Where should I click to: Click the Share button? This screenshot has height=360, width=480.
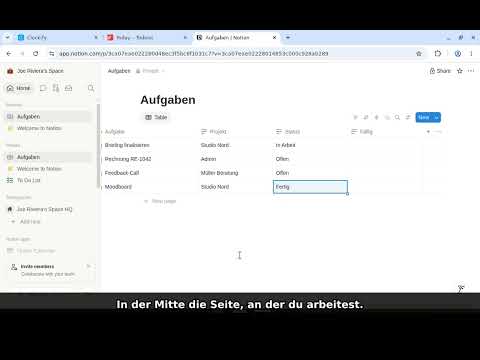point(440,71)
